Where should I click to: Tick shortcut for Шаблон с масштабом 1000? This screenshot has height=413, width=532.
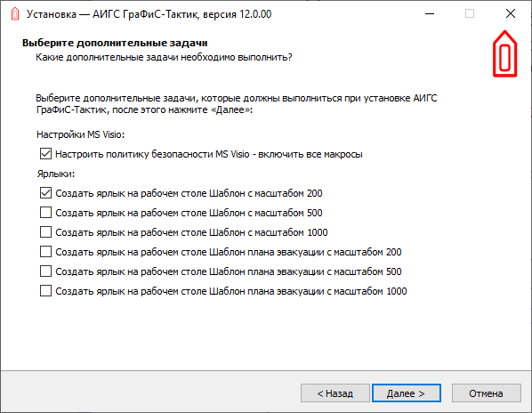(45, 232)
